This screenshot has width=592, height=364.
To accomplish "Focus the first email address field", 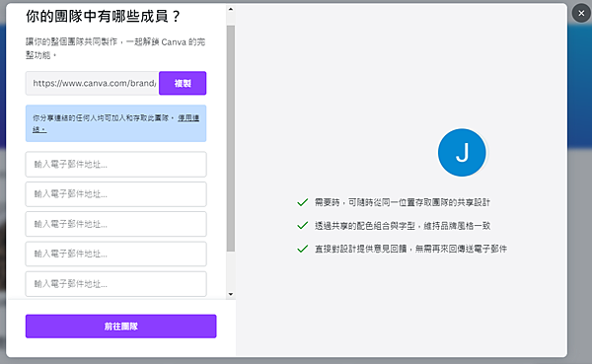I will 115,165.
